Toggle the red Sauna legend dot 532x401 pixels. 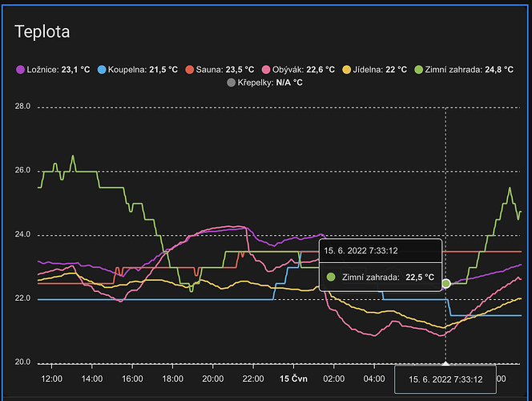click(188, 70)
